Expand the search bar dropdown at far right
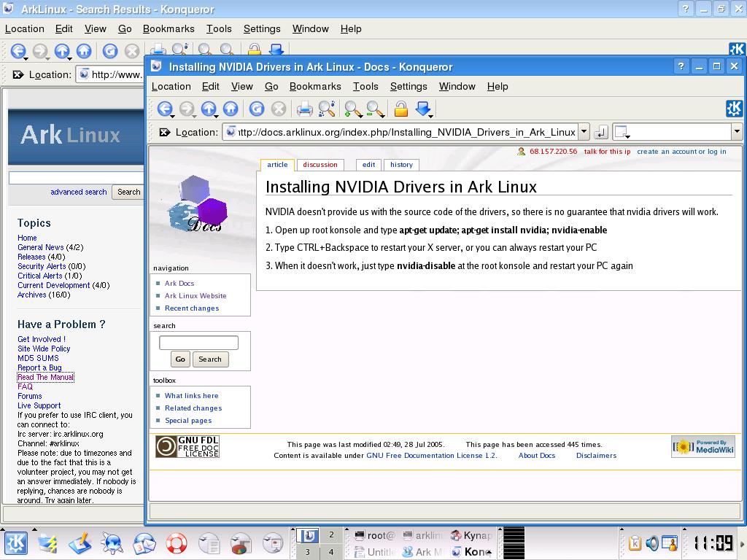Screen dimensions: 747x560 (737, 132)
